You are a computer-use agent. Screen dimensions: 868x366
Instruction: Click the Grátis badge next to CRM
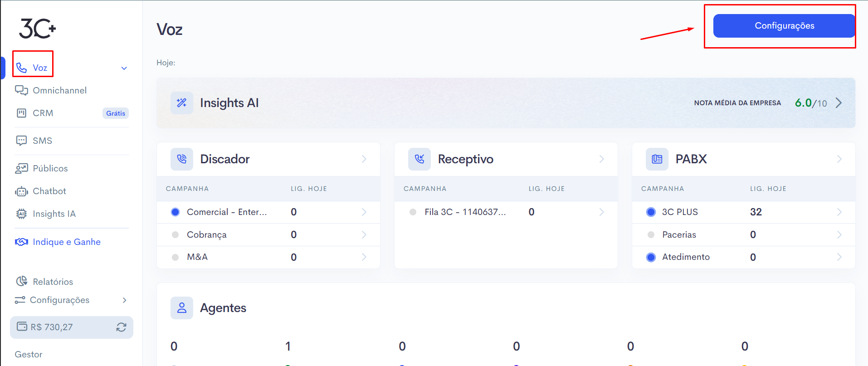(116, 113)
